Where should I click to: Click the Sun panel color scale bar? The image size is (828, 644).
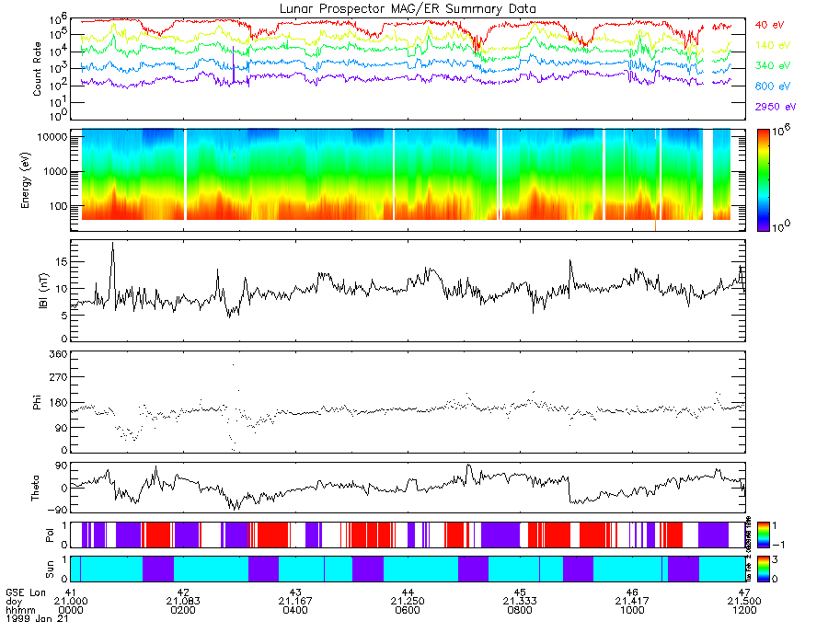(x=763, y=569)
